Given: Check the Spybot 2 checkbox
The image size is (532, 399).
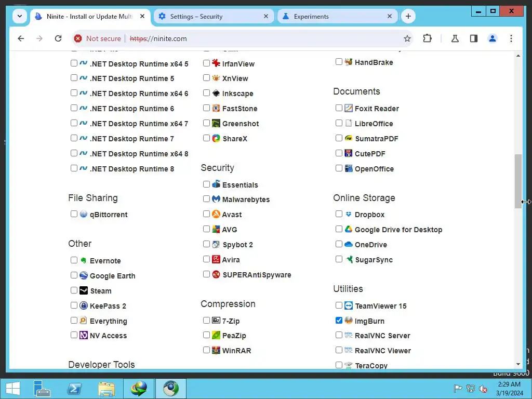Looking at the screenshot, I should [x=206, y=244].
